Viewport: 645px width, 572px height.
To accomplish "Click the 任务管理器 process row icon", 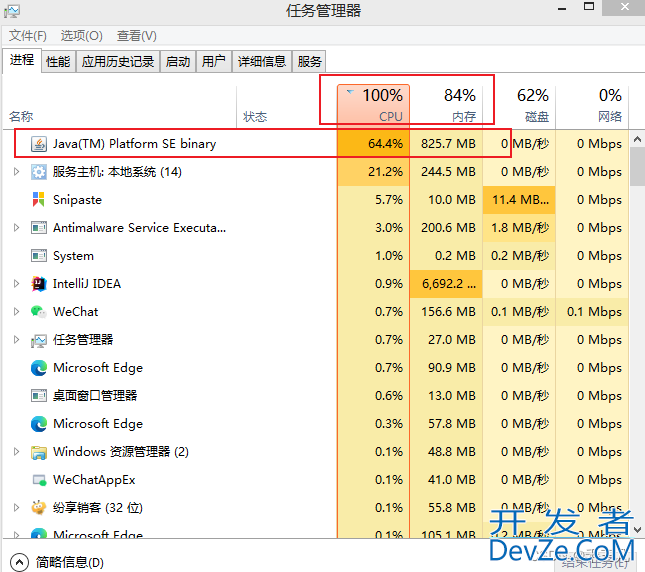I will coord(39,340).
